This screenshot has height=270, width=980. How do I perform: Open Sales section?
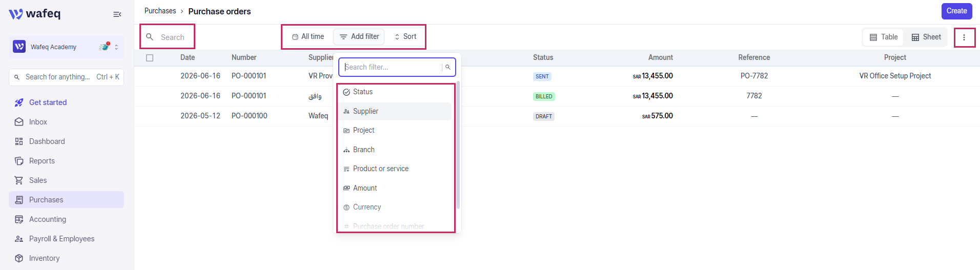tap(66, 180)
